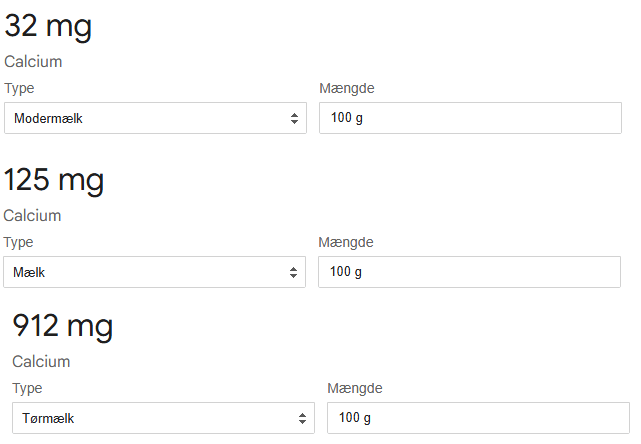Focus the Mængde field in the Modermælk section
This screenshot has width=641, height=444.
[471, 118]
